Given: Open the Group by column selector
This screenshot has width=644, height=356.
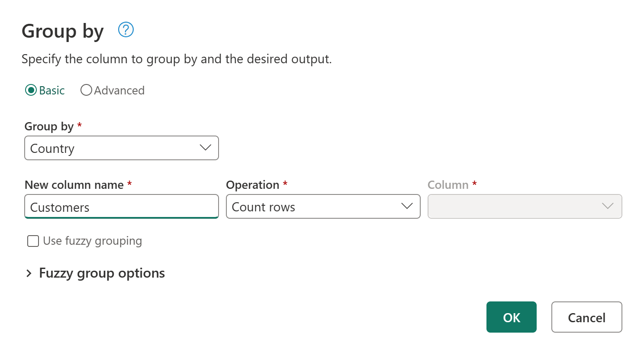Looking at the screenshot, I should (x=121, y=148).
